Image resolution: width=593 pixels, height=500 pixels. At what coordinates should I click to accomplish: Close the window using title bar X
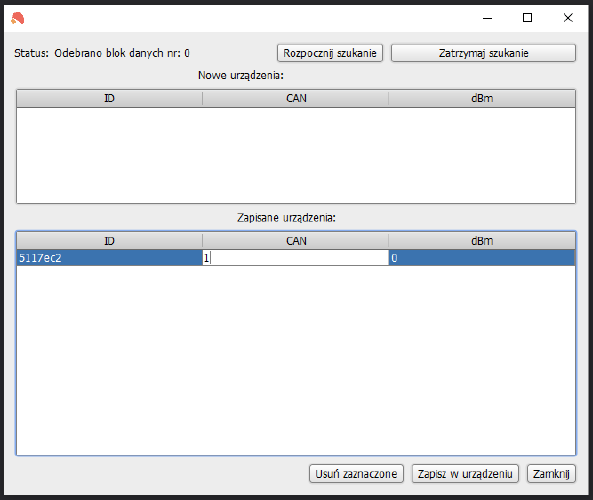point(568,18)
